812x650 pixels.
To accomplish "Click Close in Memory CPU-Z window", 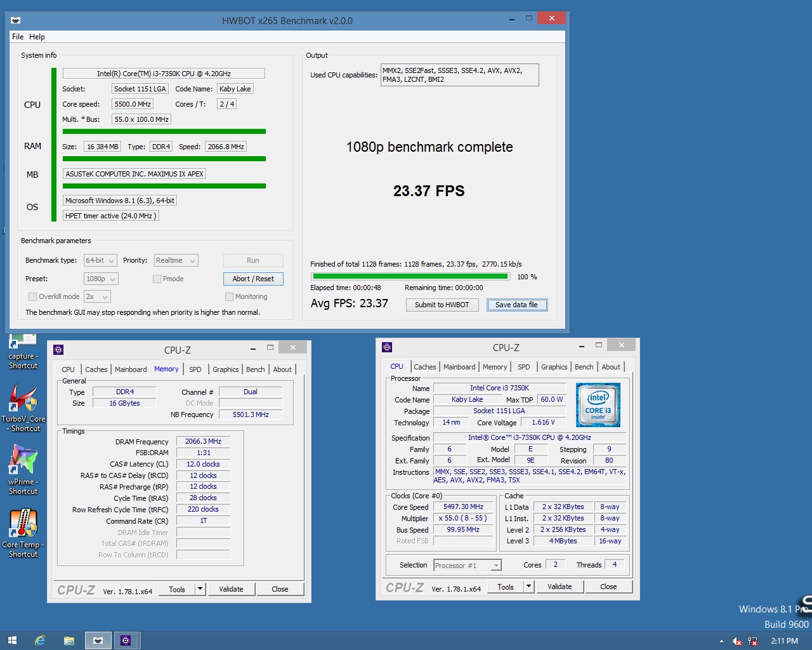I will tap(280, 589).
